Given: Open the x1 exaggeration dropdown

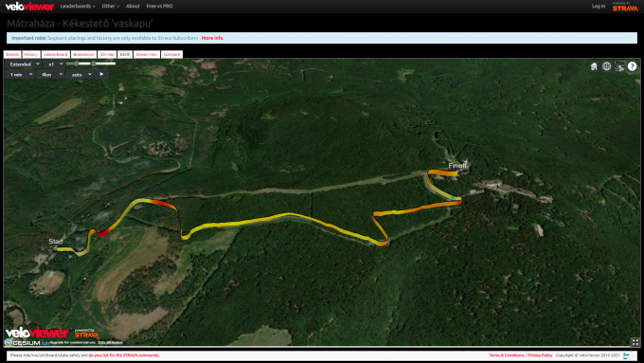Looking at the screenshot, I should [54, 64].
